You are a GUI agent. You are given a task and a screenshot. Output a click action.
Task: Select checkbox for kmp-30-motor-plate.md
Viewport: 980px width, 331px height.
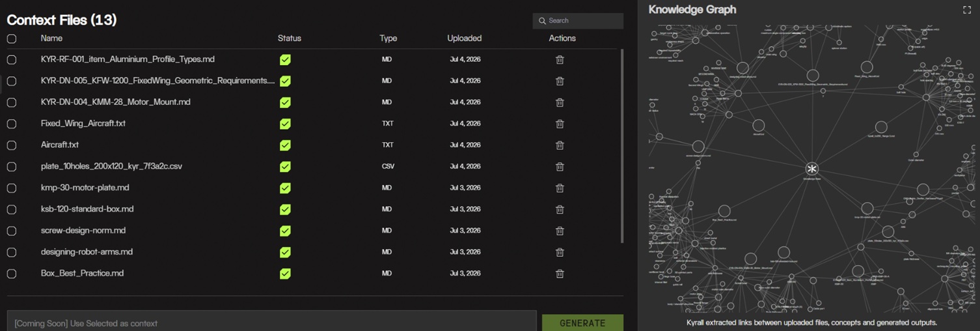point(12,188)
